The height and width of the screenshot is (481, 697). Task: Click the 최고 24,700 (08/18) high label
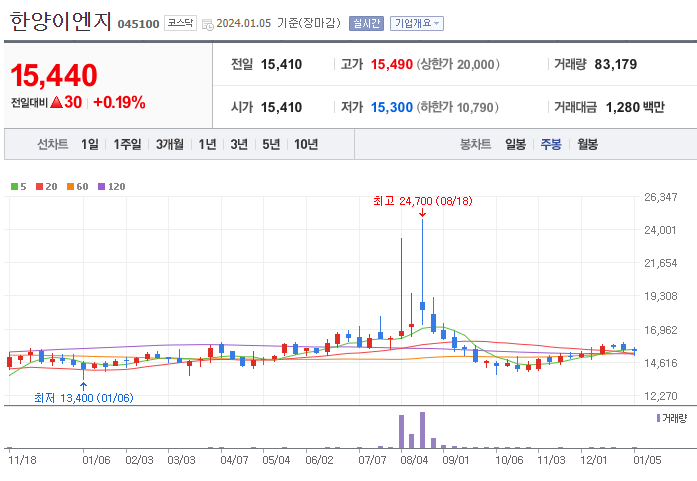pyautogui.click(x=423, y=201)
